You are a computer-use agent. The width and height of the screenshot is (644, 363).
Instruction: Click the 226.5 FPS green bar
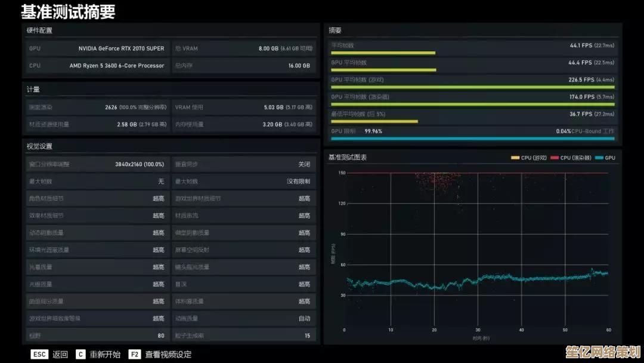coord(472,87)
